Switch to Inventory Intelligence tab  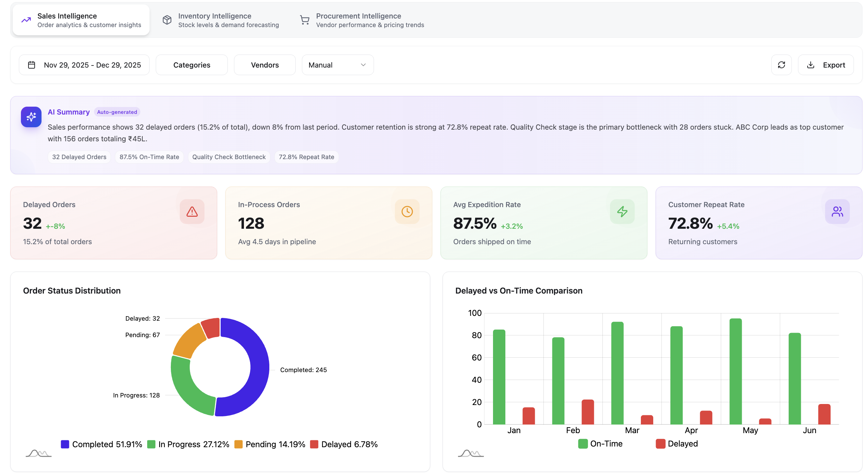[220, 20]
